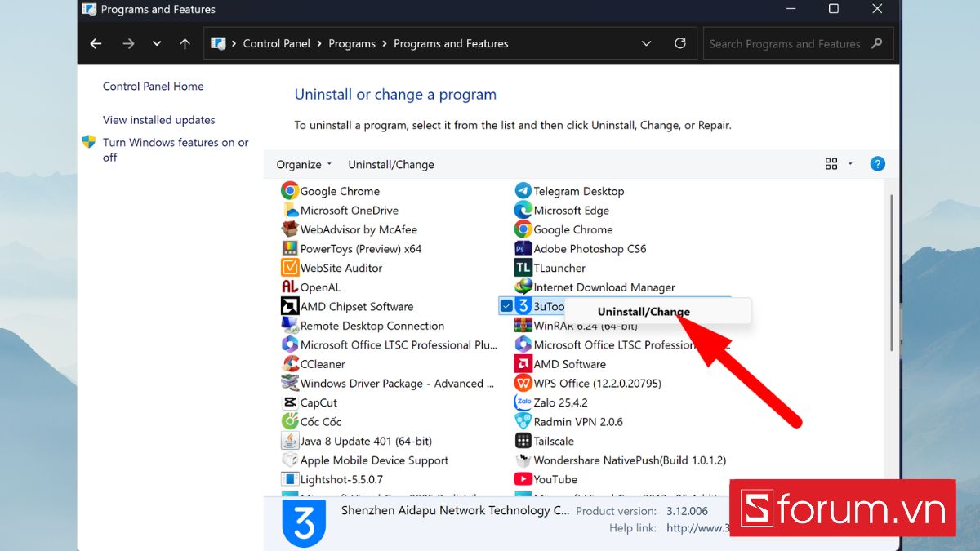Click Uninstall/Change in the toolbar
The width and height of the screenshot is (980, 551).
[391, 164]
